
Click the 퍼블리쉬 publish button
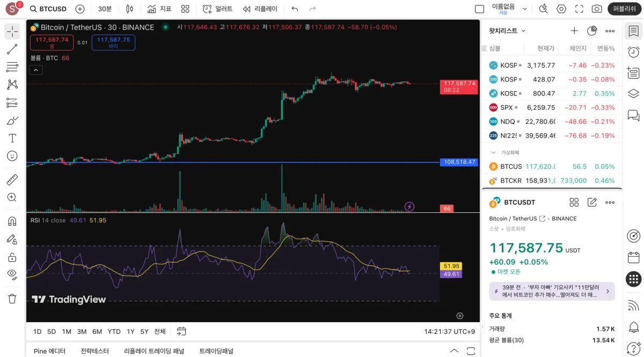[625, 9]
